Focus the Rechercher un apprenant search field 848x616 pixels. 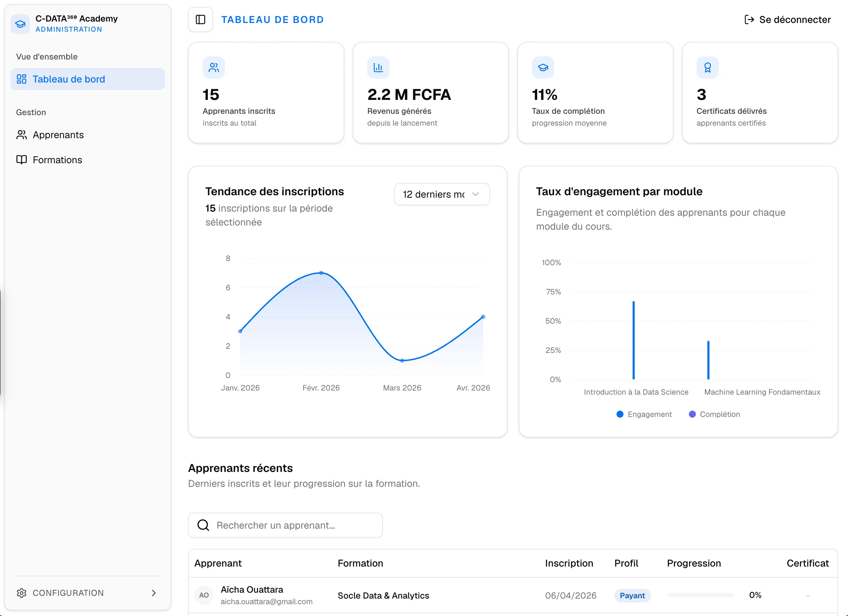(285, 525)
